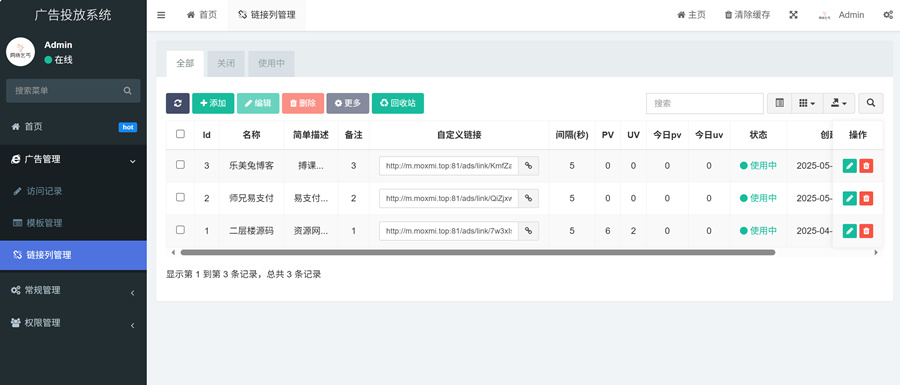Delete trash icon for row Id 2
Screen dimensions: 900x385
(x=866, y=198)
